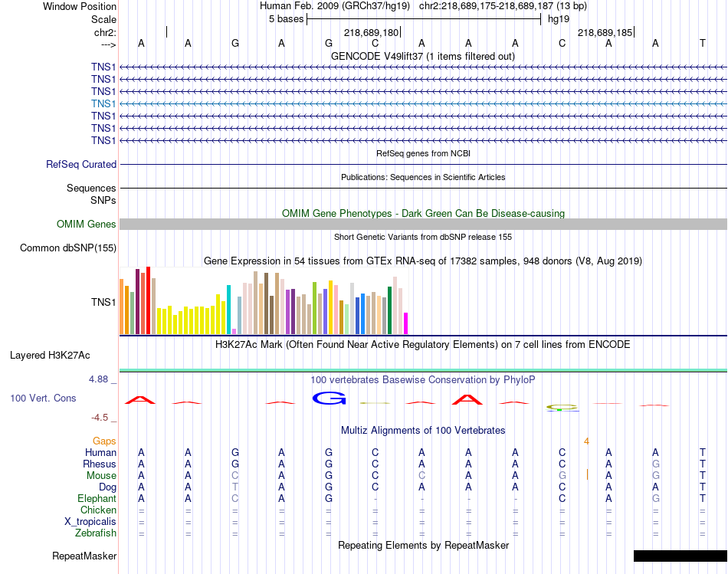
Task: Click the Gaps row label
Action: (104, 441)
